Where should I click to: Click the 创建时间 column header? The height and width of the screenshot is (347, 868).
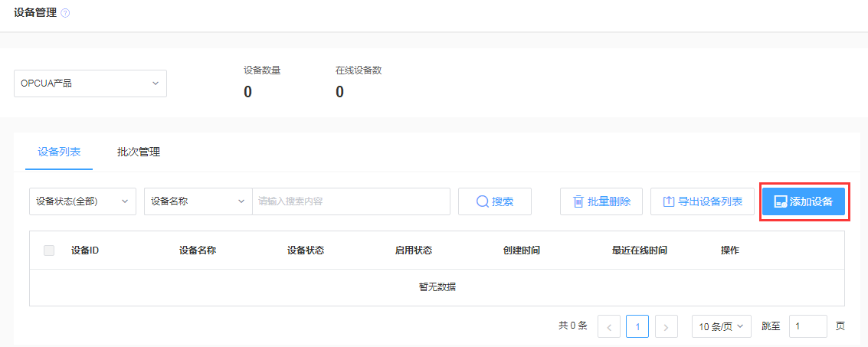point(522,250)
